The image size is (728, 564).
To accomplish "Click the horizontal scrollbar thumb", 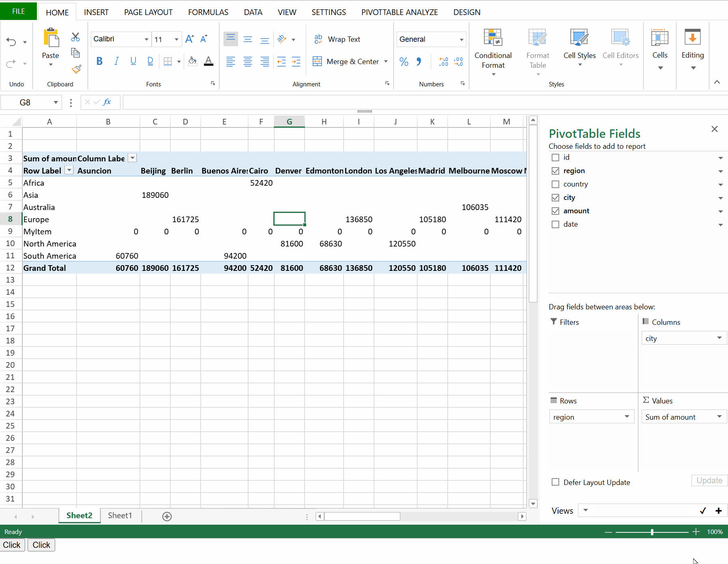I will tap(362, 516).
